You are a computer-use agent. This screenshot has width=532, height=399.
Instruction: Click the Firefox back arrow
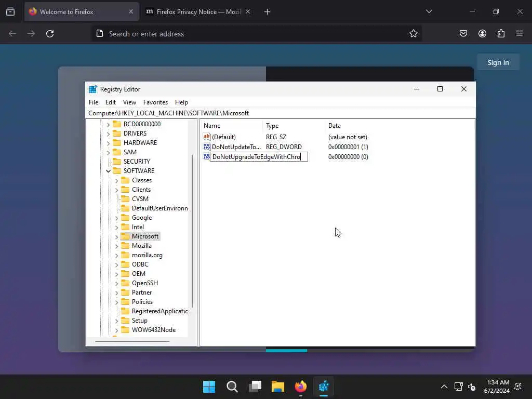point(12,34)
